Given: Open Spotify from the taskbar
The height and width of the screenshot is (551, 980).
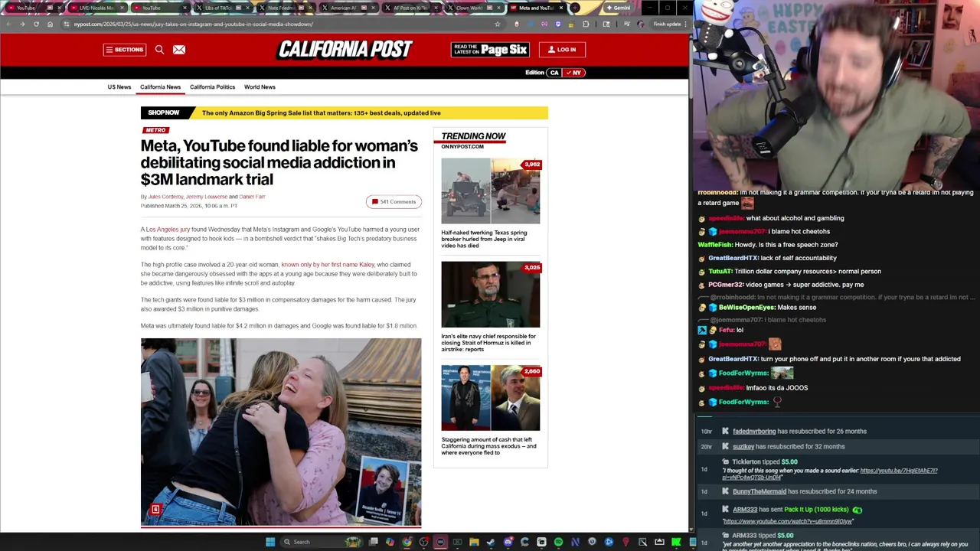Looking at the screenshot, I should [x=558, y=542].
